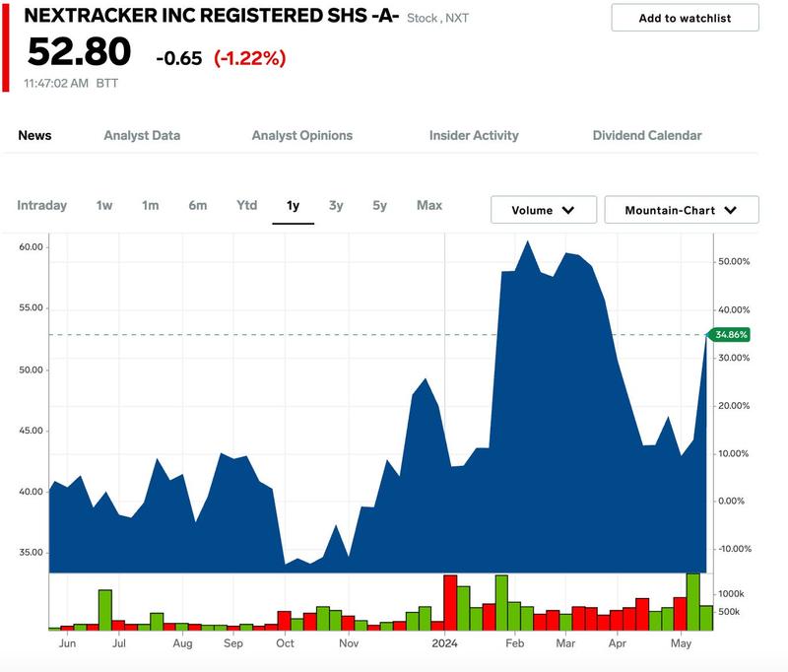Show the Max time range
This screenshot has width=788, height=672.
(x=429, y=205)
